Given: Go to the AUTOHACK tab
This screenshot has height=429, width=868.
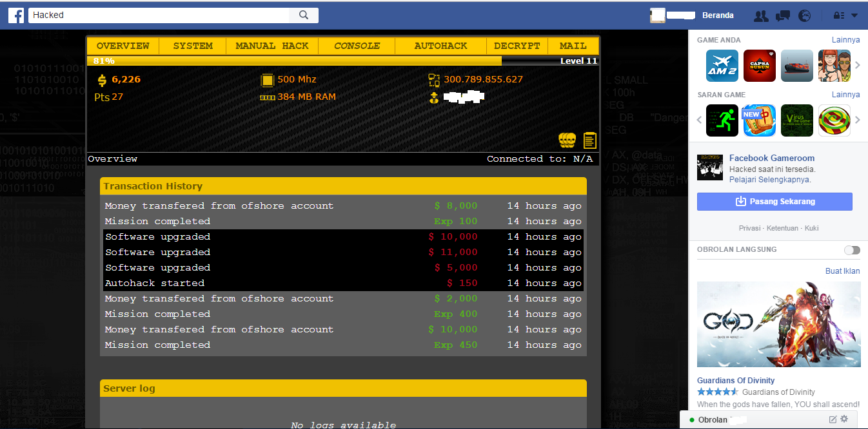Looking at the screenshot, I should [440, 46].
